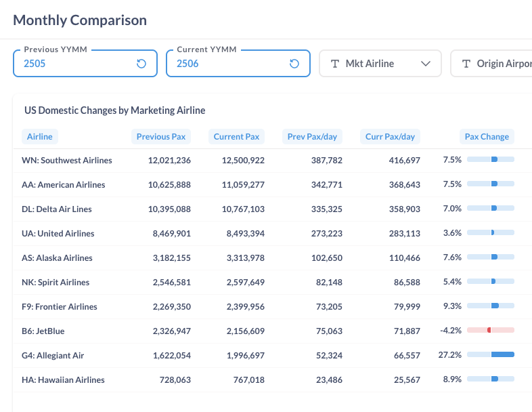Click the Southwest Airlines 7.5% change bar
The image size is (532, 412).
(x=491, y=159)
